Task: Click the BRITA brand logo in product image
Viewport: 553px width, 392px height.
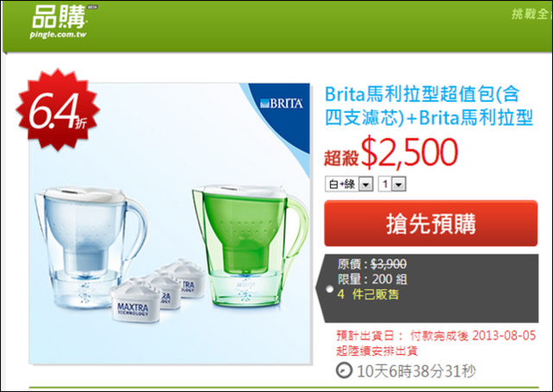Action: (281, 104)
